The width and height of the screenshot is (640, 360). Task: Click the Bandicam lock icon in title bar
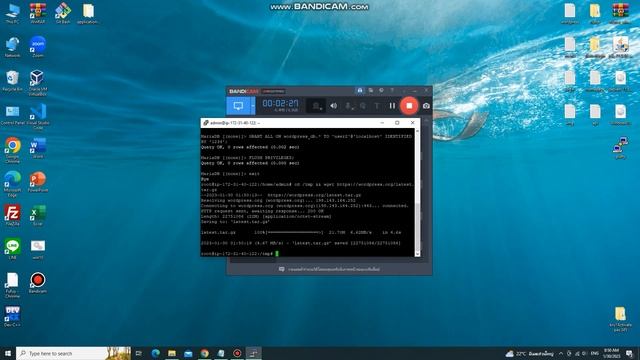[360, 90]
